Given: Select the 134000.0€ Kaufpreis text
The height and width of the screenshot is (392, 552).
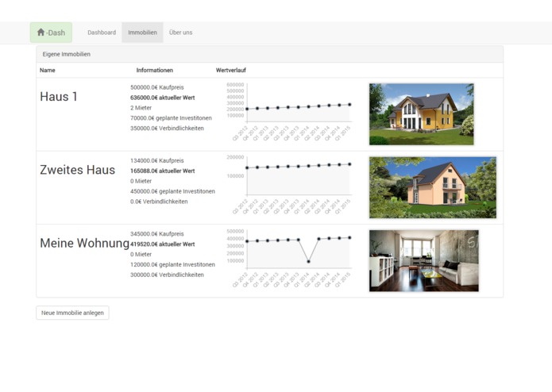Looking at the screenshot, I should (157, 160).
